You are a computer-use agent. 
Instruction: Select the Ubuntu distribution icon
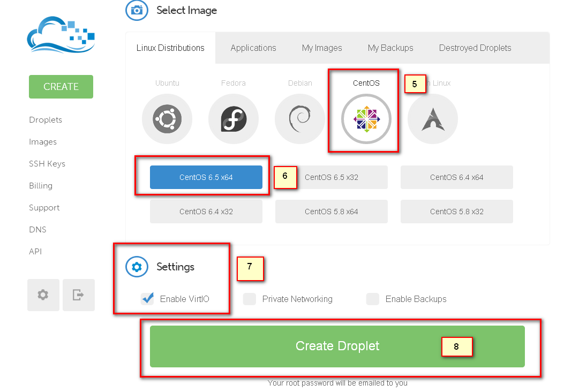pyautogui.click(x=167, y=119)
